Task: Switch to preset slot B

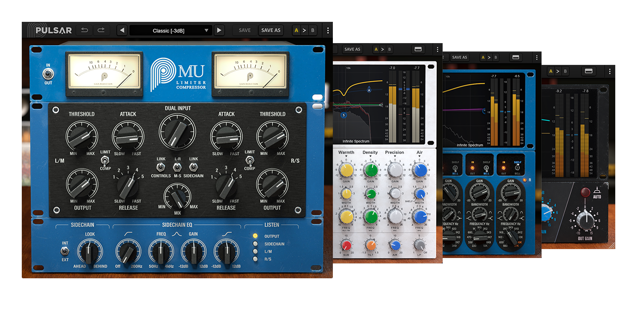Action: point(315,30)
